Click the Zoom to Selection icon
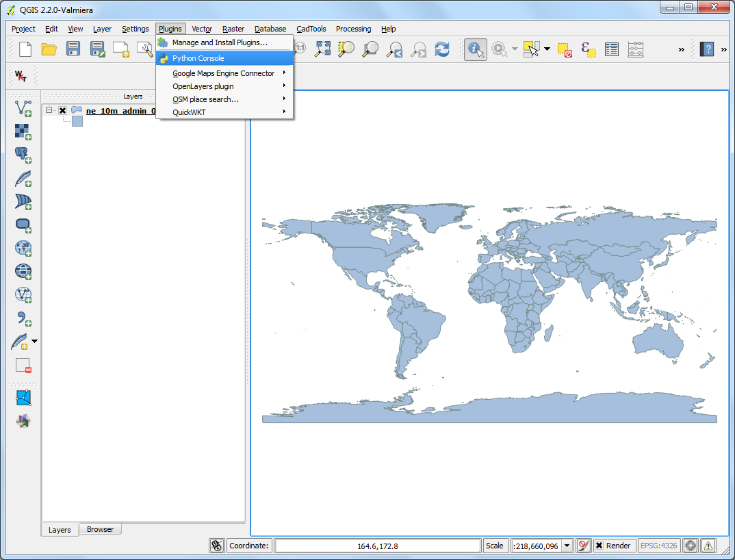This screenshot has height=560, width=735. pos(346,49)
